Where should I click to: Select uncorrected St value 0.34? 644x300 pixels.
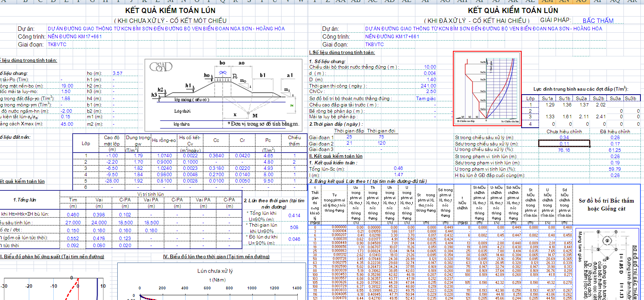(564, 138)
